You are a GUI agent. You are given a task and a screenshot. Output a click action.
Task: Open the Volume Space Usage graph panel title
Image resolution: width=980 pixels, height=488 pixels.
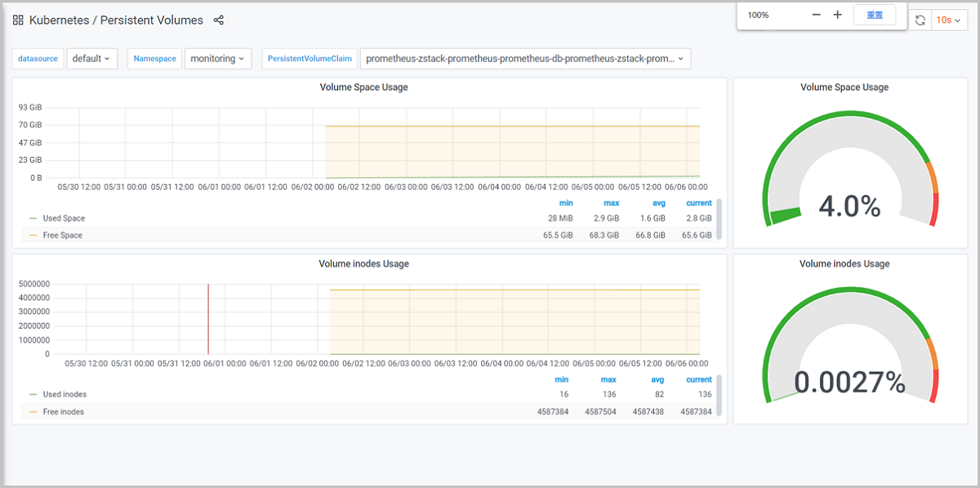click(x=363, y=87)
